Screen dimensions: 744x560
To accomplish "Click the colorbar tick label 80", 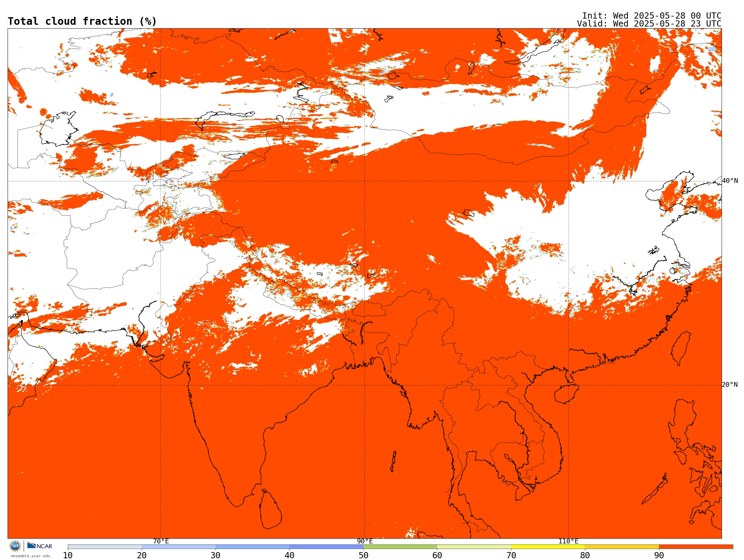I will 585,556.
